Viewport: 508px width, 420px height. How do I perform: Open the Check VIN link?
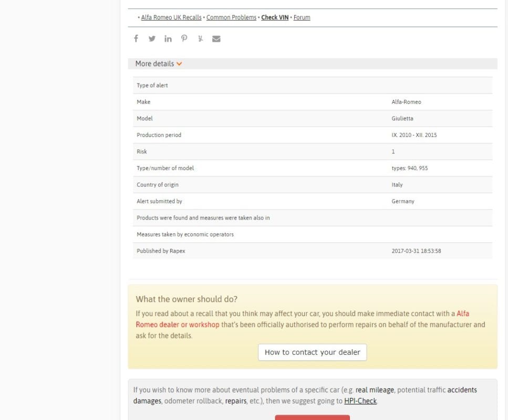[275, 17]
